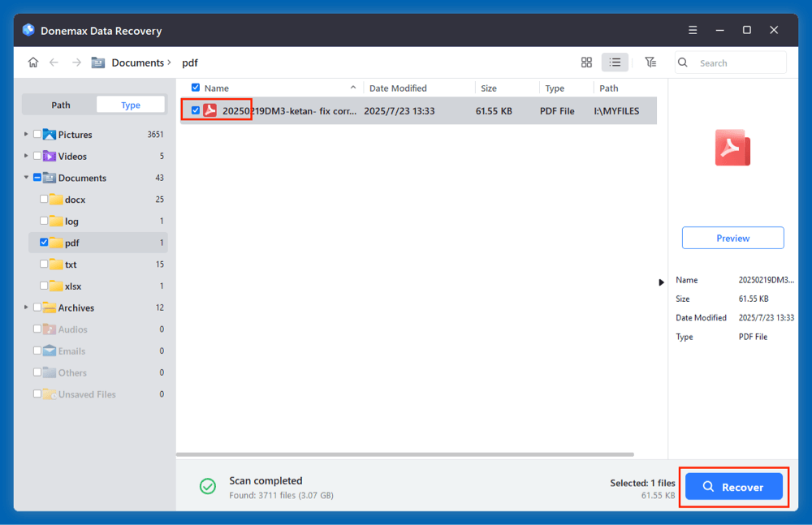The width and height of the screenshot is (812, 525).
Task: Click the Donemax logo icon in title bar
Action: [28, 29]
